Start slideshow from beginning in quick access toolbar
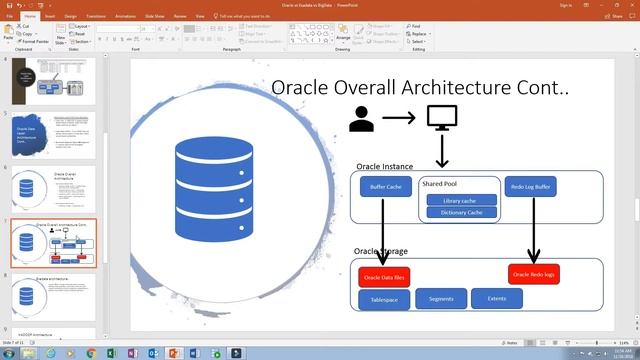 (x=40, y=5)
